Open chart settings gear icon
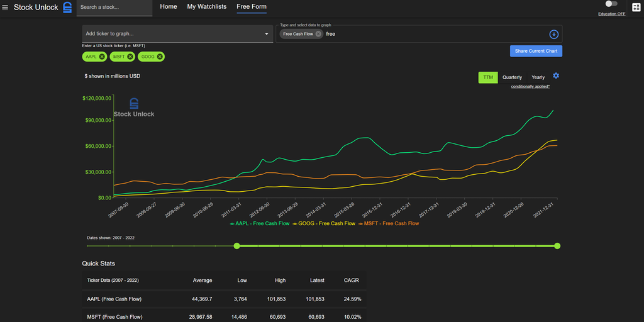Viewport: 644px width, 322px height. pyautogui.click(x=556, y=76)
